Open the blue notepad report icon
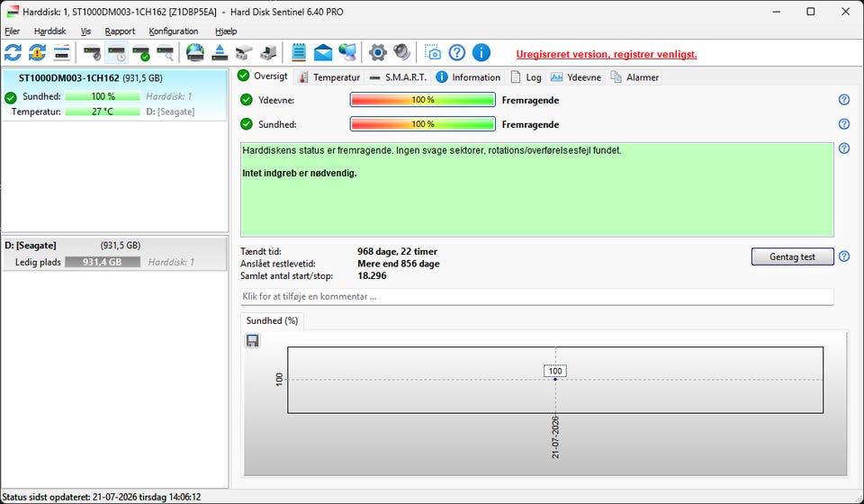The height and width of the screenshot is (504, 864). pos(299,53)
